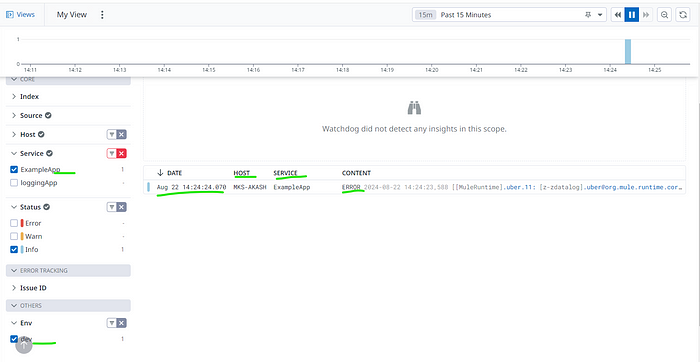Click the SERVICE column header
The width and height of the screenshot is (700, 362).
[x=286, y=173]
